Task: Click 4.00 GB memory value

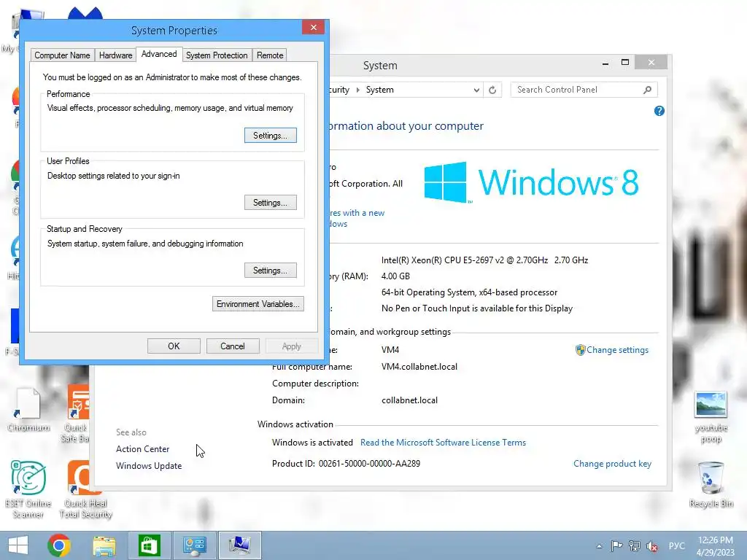Action: pyautogui.click(x=395, y=276)
